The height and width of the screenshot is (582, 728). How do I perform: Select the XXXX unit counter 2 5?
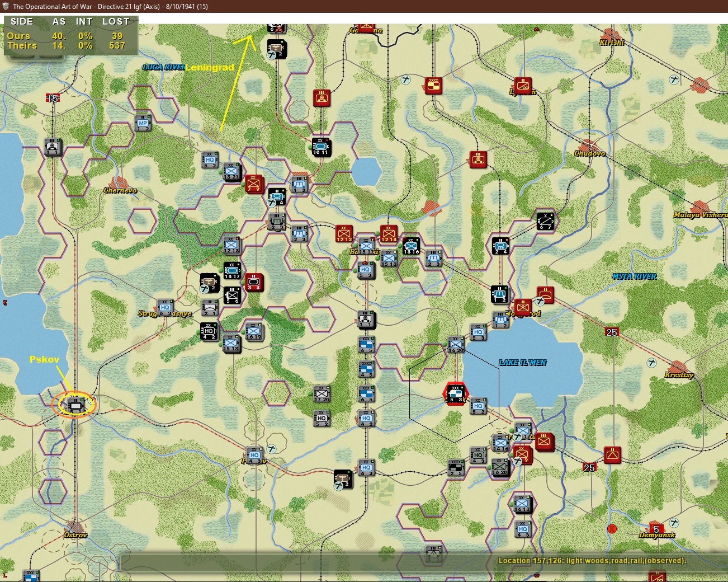tap(456, 467)
